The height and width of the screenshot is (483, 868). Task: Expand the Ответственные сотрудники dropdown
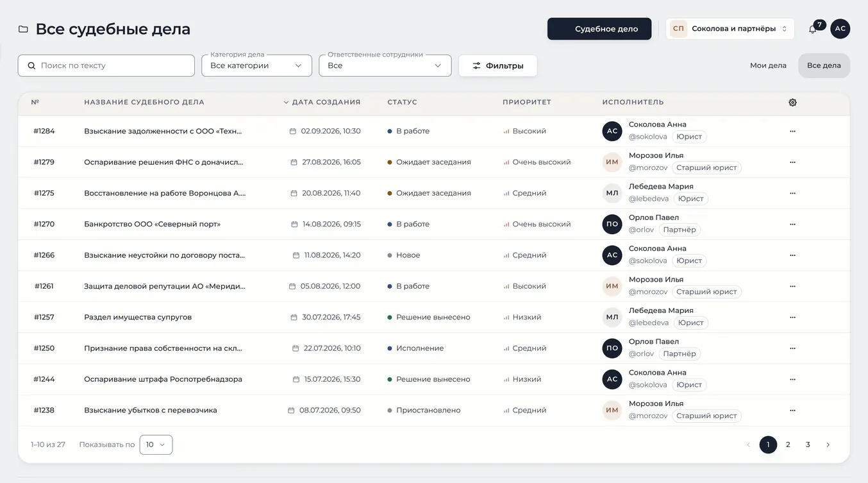coord(385,65)
